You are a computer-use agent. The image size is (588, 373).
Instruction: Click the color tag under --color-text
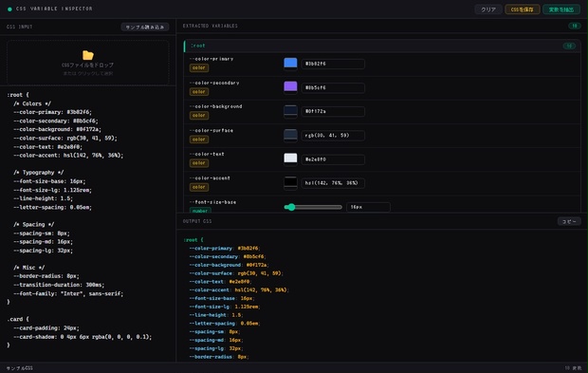click(199, 163)
